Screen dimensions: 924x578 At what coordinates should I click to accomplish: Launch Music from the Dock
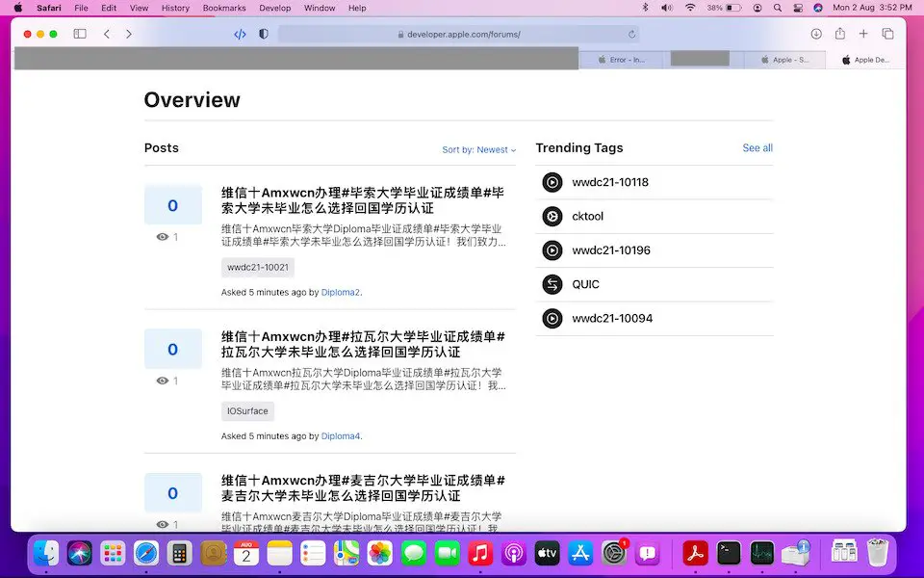[x=479, y=553]
